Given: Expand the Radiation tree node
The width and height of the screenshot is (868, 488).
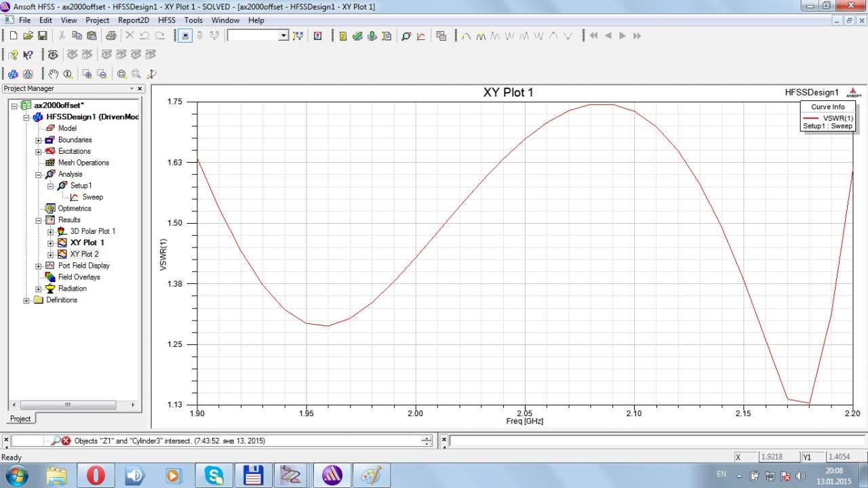Looking at the screenshot, I should pos(39,289).
